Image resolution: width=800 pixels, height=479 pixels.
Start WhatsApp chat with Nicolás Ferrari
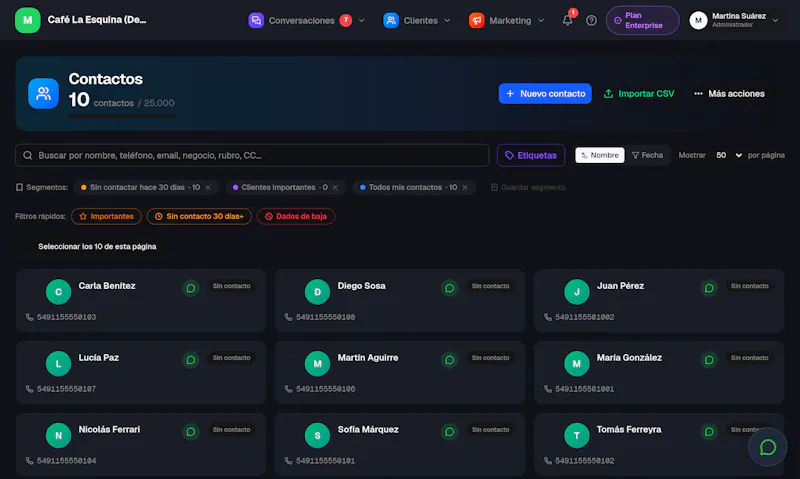(191, 432)
